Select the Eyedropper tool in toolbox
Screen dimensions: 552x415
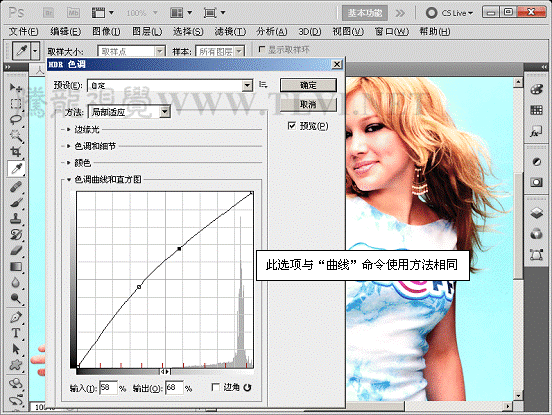point(16,169)
